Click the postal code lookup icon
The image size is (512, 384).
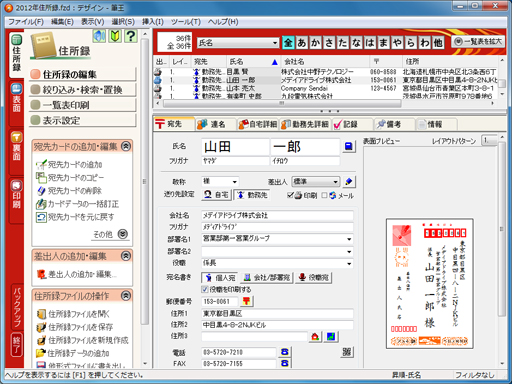point(246,301)
